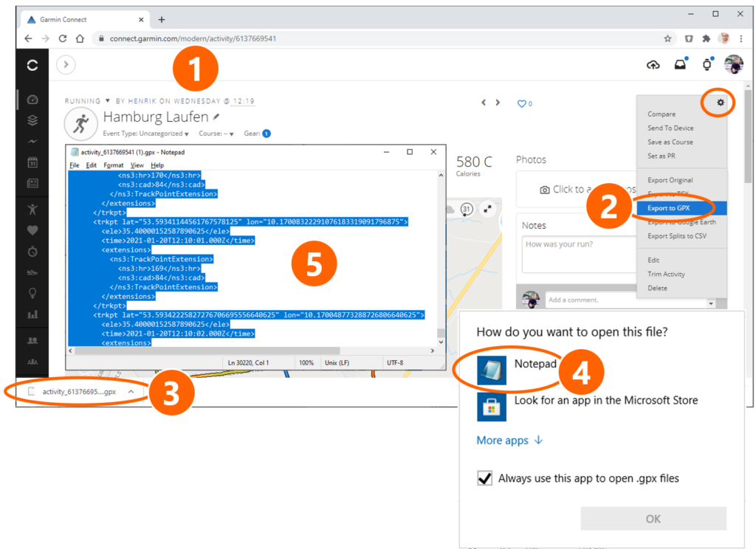Open the stopwatch training icon in sidebar
This screenshot has height=549, width=756.
(32, 251)
